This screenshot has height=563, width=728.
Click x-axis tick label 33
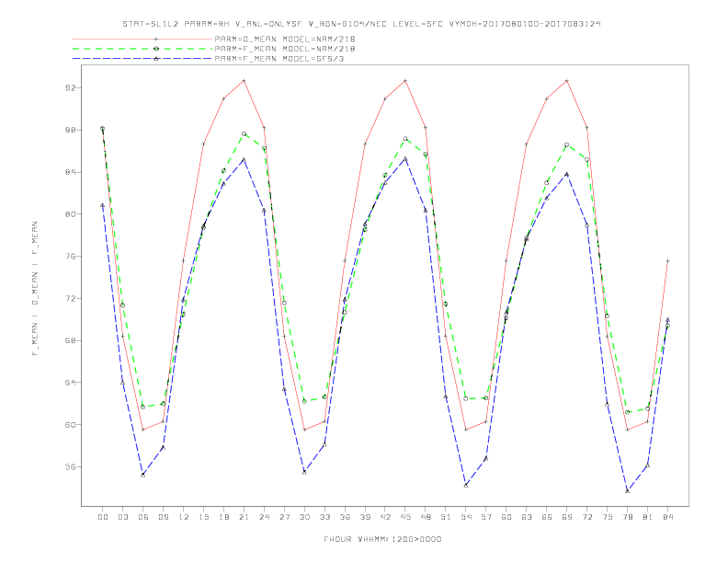324,517
